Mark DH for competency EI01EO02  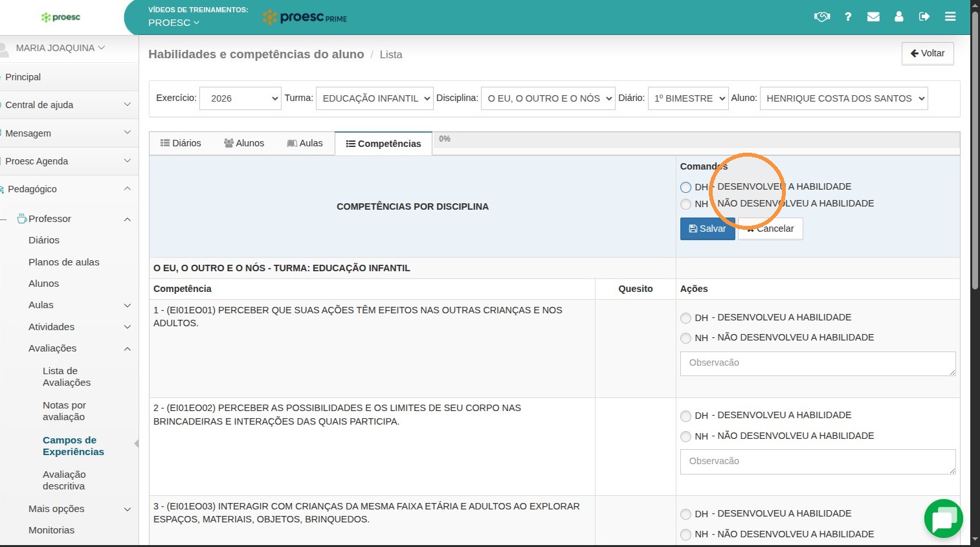pyautogui.click(x=685, y=416)
